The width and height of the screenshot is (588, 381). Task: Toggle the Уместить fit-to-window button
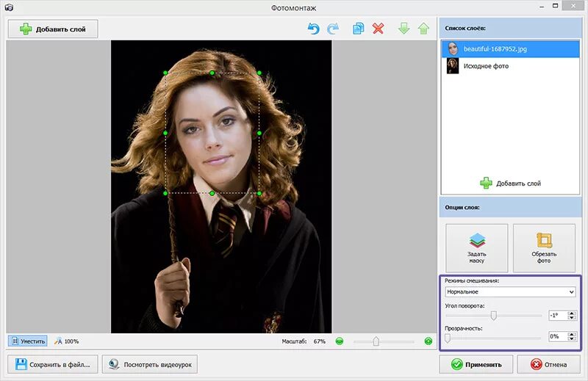28,341
